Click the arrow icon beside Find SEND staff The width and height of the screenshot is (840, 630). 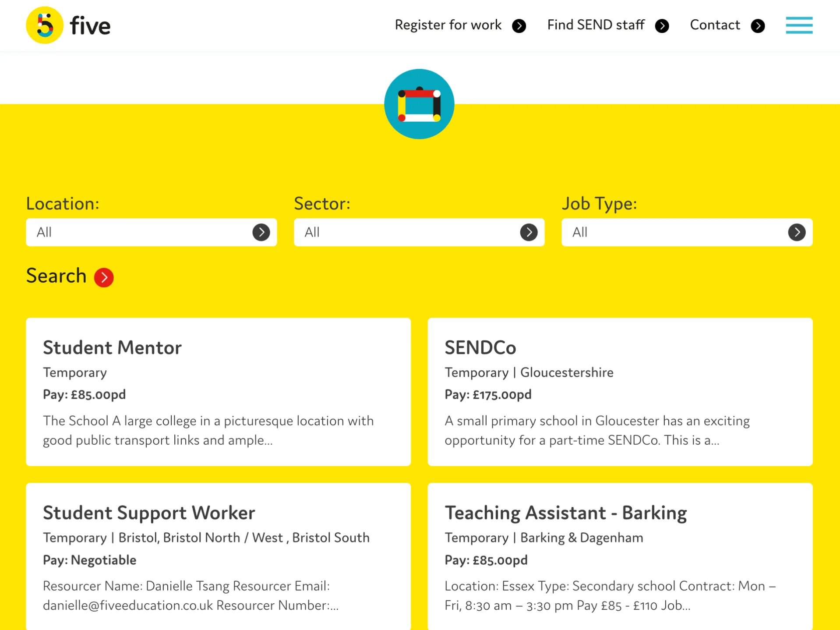click(x=662, y=26)
